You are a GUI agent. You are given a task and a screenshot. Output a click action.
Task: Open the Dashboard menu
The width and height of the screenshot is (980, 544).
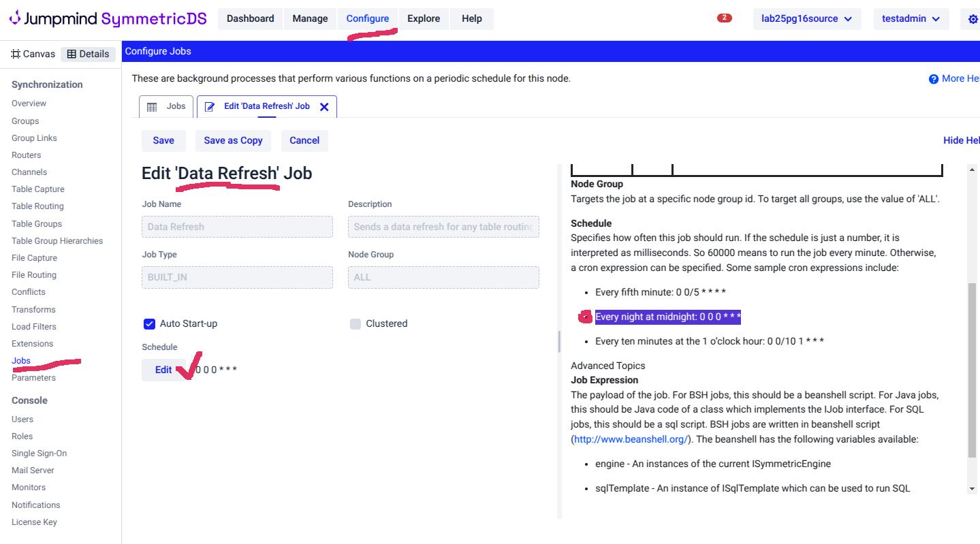(251, 19)
